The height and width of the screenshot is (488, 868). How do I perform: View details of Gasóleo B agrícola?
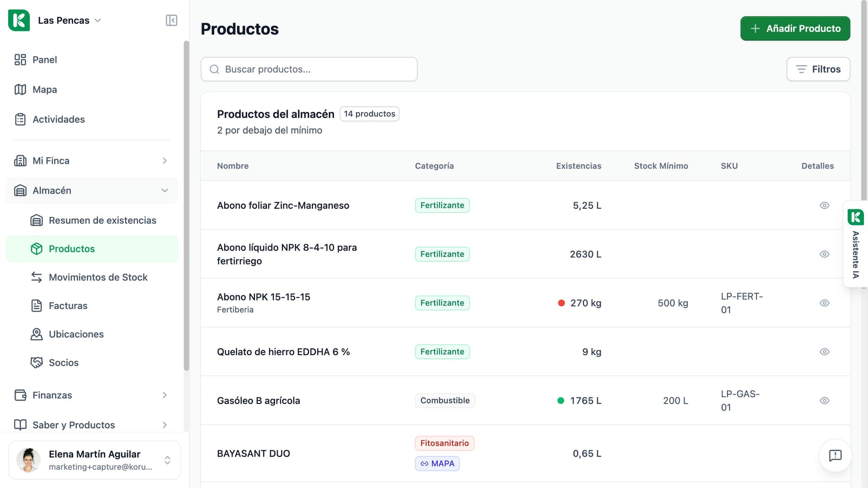coord(825,401)
